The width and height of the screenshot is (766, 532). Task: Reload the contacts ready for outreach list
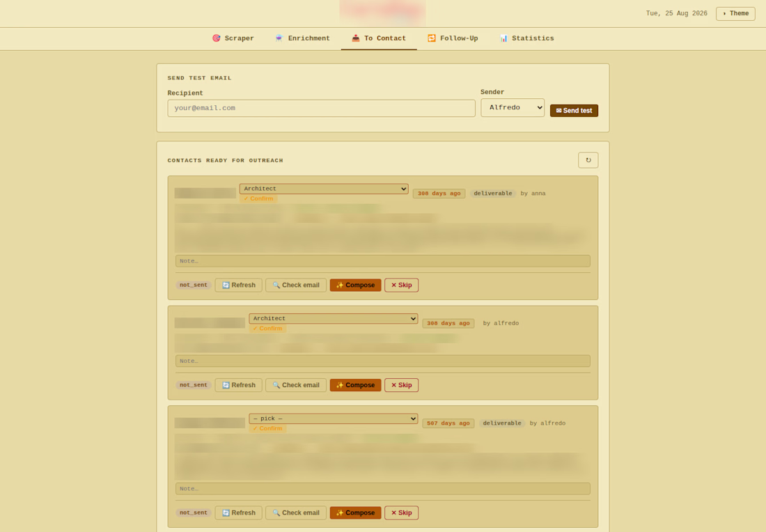tap(588, 160)
